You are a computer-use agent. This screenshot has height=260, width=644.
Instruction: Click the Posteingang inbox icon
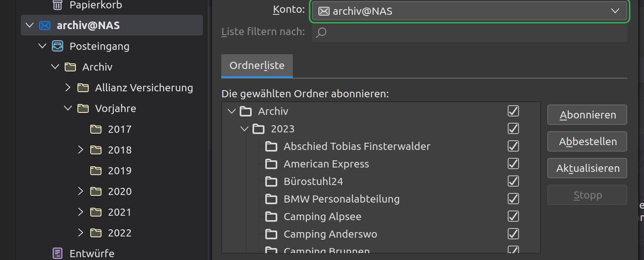point(58,46)
